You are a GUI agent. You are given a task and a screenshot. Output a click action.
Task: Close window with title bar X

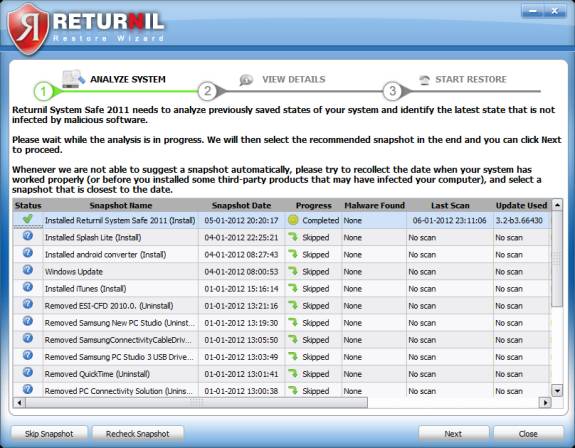(x=555, y=11)
